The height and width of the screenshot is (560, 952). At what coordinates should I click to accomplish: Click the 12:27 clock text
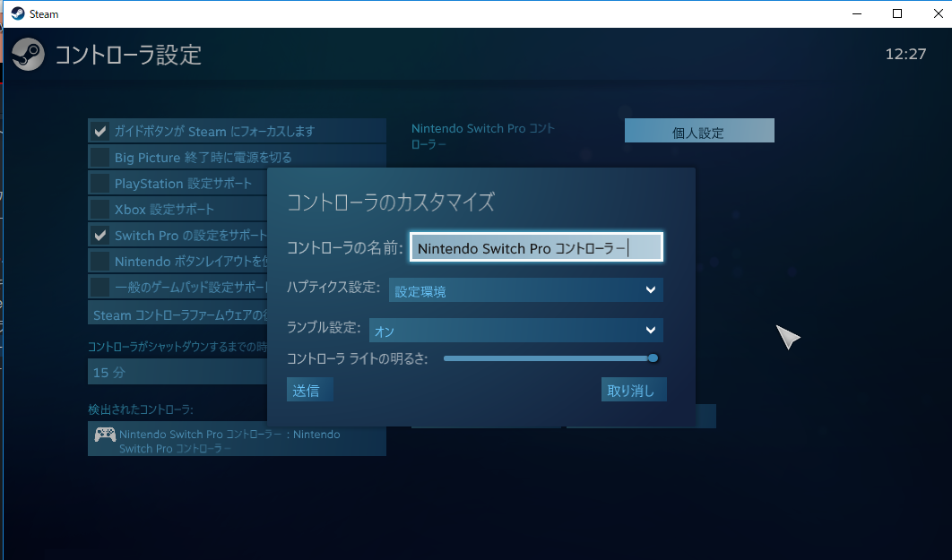tap(905, 54)
